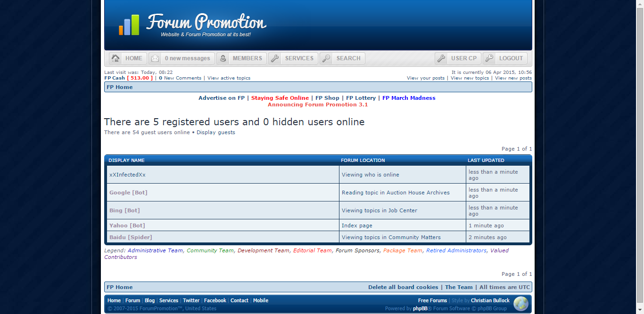Click View your posts
The height and width of the screenshot is (314, 644).
click(426, 78)
